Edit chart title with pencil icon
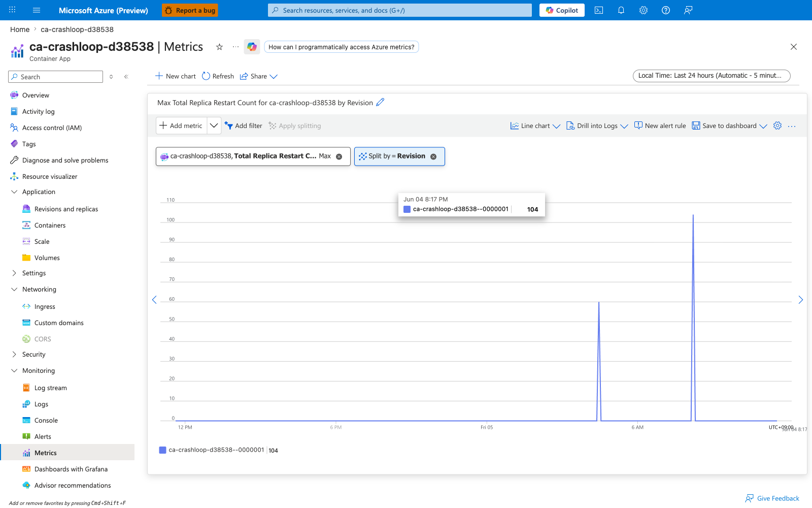 (x=380, y=102)
